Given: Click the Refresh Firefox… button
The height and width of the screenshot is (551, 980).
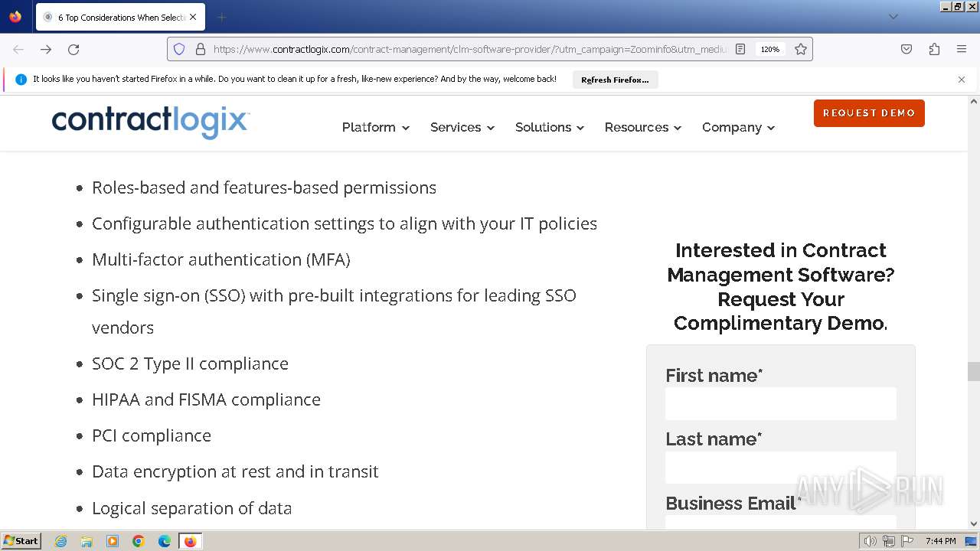Looking at the screenshot, I should [x=615, y=80].
